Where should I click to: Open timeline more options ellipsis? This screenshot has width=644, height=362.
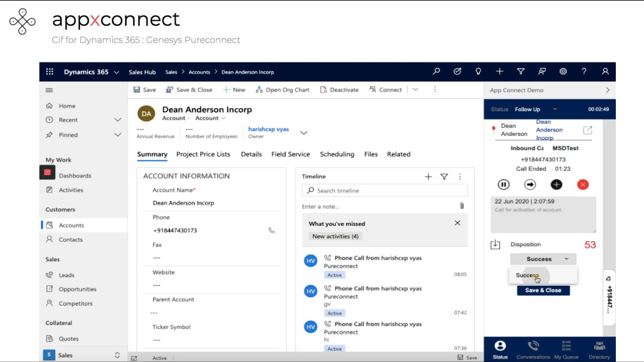(460, 176)
